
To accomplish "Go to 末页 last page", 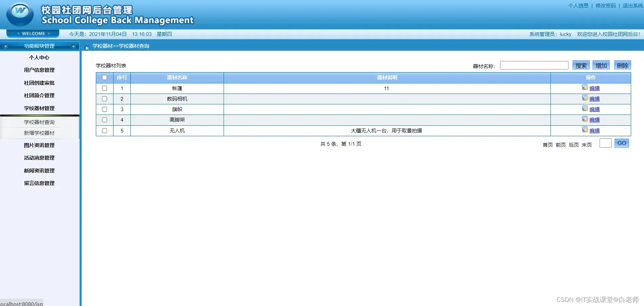I will pos(587,145).
